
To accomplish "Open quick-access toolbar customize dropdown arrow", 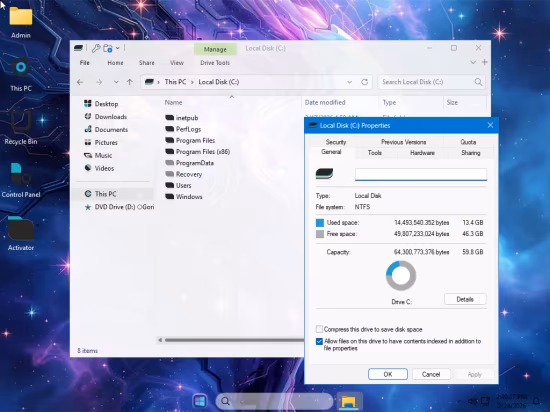I will coord(118,48).
